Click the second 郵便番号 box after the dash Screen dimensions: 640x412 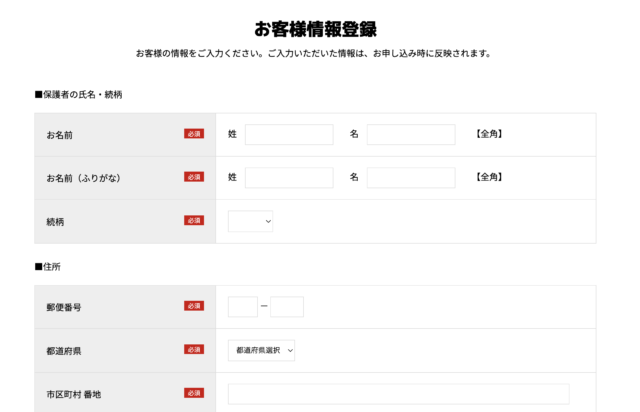pos(287,307)
